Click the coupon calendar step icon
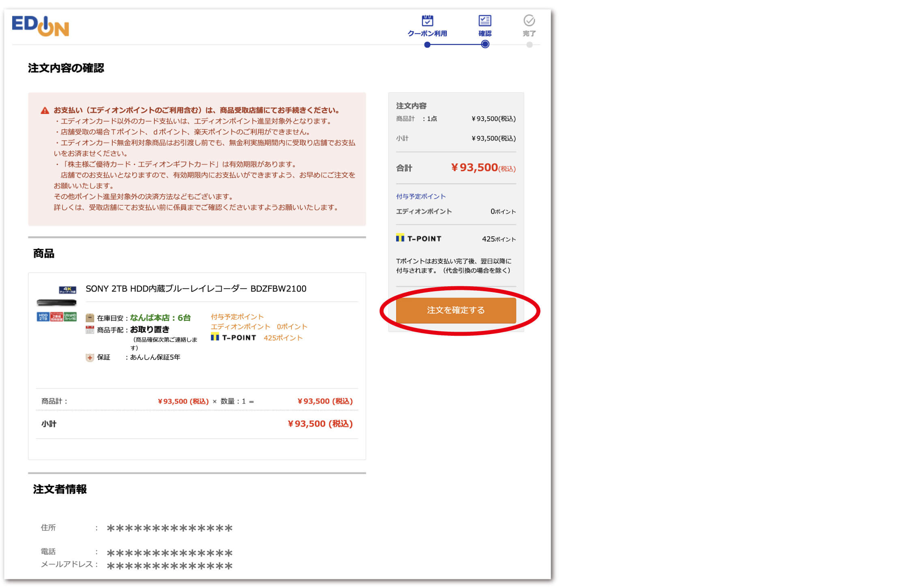The height and width of the screenshot is (588, 922). click(427, 20)
